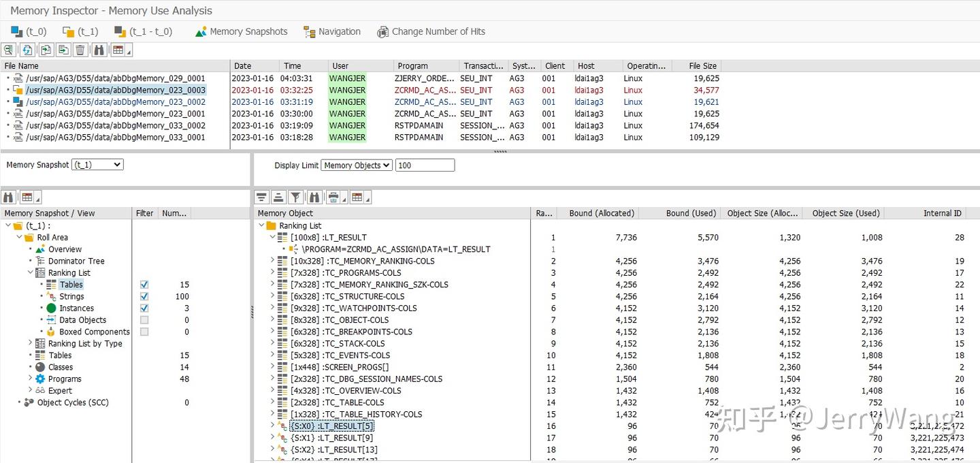The height and width of the screenshot is (463, 980).
Task: Collapse the Roll Area tree node
Action: 20,238
